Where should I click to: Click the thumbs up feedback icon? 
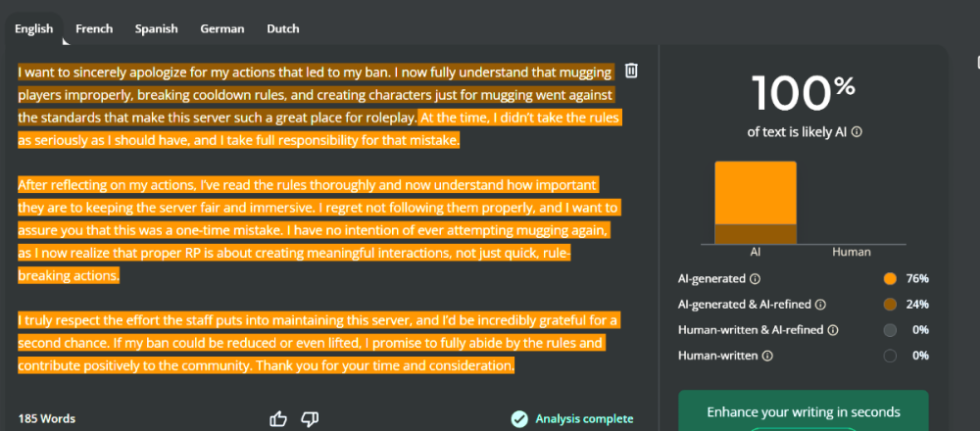(x=278, y=418)
